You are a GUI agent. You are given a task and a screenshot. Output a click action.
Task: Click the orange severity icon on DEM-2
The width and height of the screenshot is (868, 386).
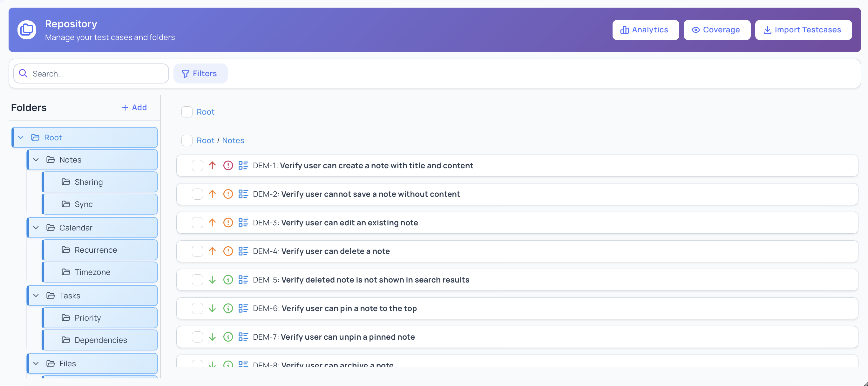[x=228, y=194]
